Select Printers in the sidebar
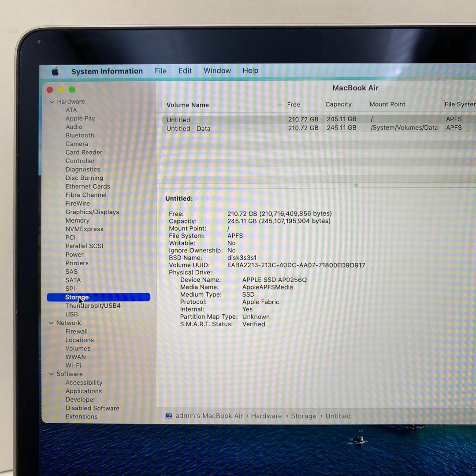Viewport: 476px width, 476px height. click(77, 263)
